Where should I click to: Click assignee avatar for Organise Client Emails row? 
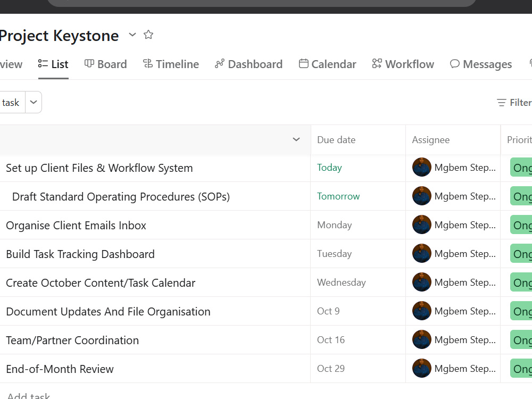[422, 225]
